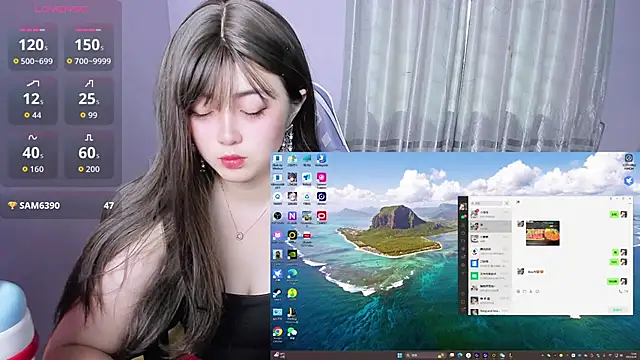This screenshot has width=640, height=360.
Task: Select the first conversation with red badge
Action: (491, 214)
